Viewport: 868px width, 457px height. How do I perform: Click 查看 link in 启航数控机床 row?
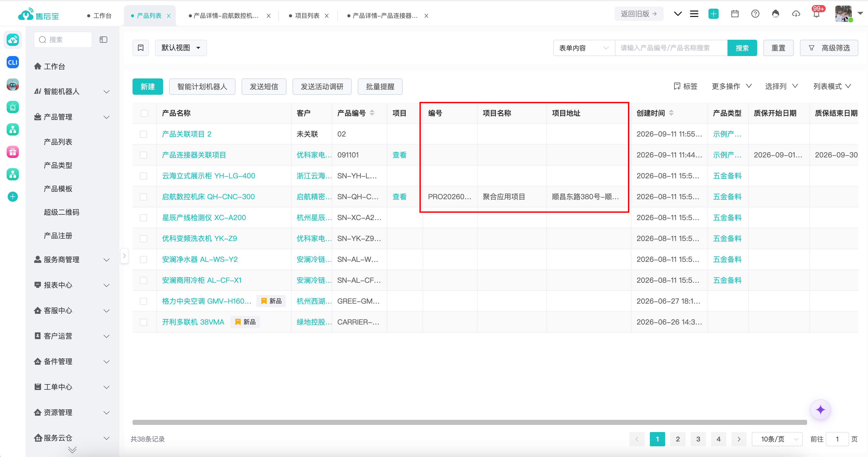coord(399,197)
